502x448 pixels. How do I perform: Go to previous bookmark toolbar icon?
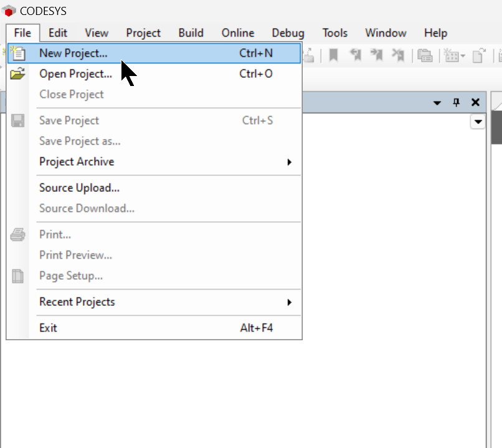click(x=356, y=55)
